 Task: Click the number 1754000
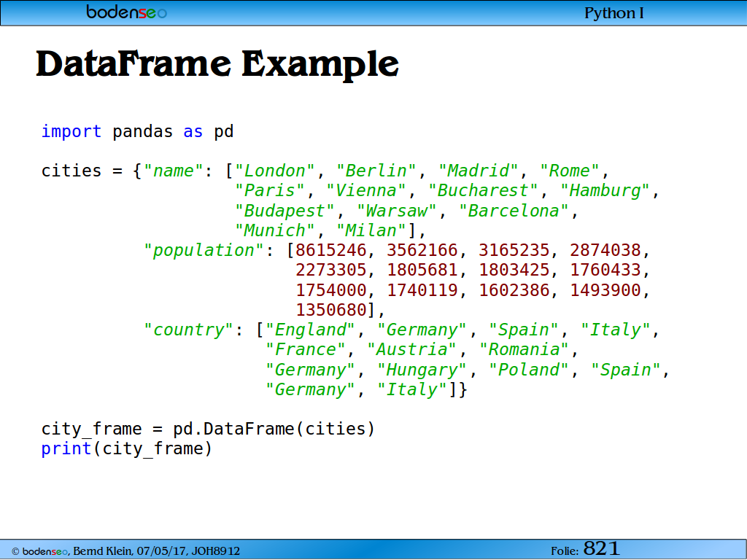coord(331,290)
